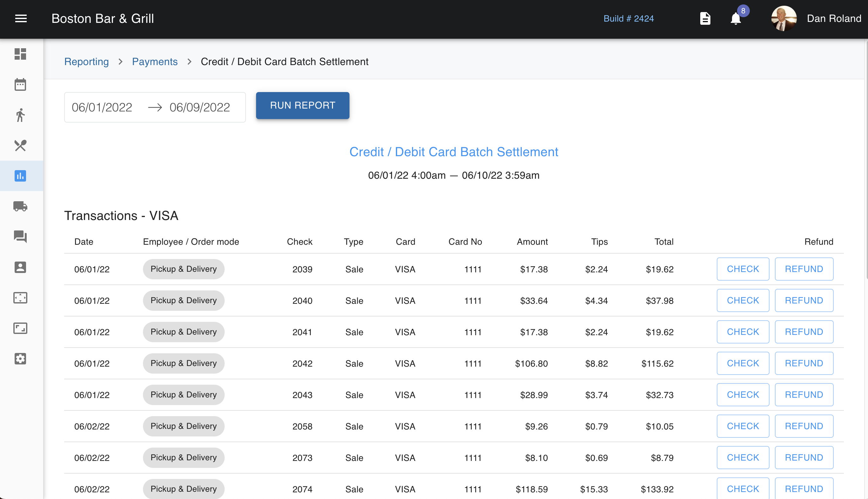Go to Reporting breadcrumb link

tap(86, 62)
